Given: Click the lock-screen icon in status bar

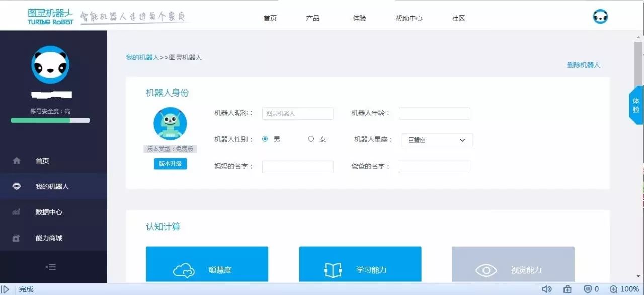Looking at the screenshot, I should click(x=568, y=289).
